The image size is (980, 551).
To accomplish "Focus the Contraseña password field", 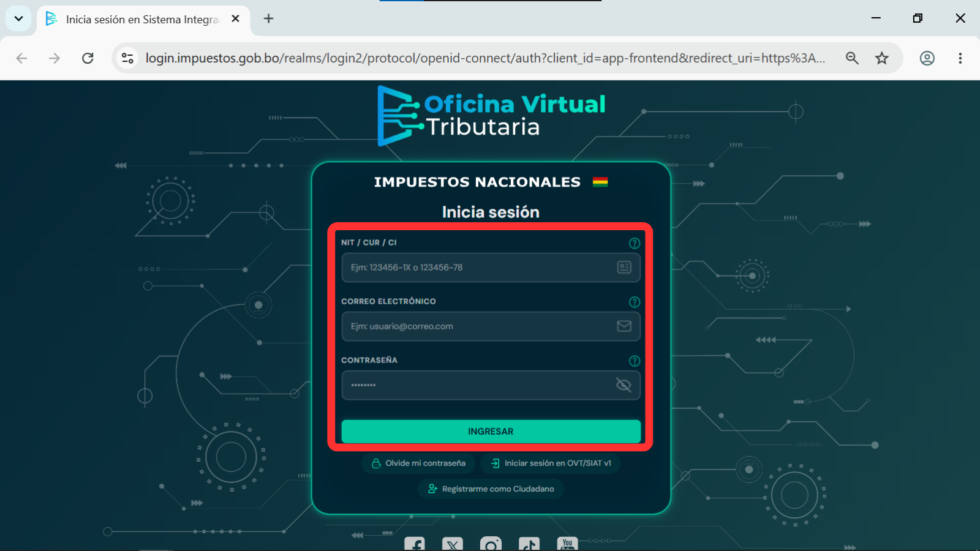I will point(491,385).
